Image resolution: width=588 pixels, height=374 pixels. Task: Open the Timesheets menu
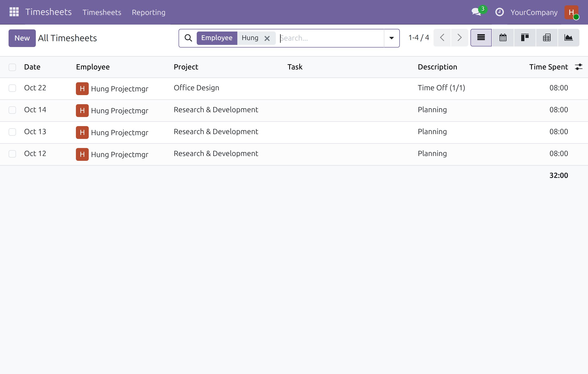102,12
